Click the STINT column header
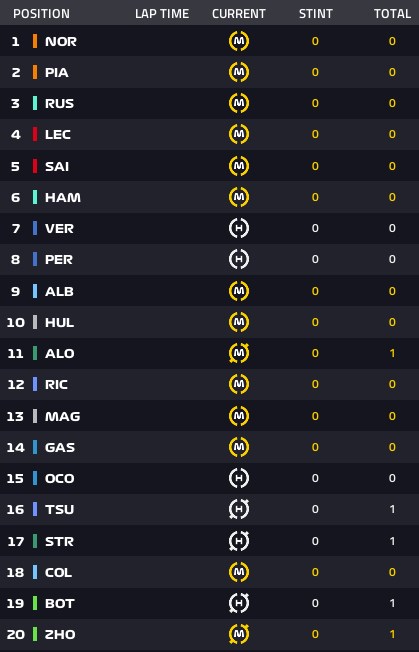Viewport: 419px width, 652px height. 316,14
